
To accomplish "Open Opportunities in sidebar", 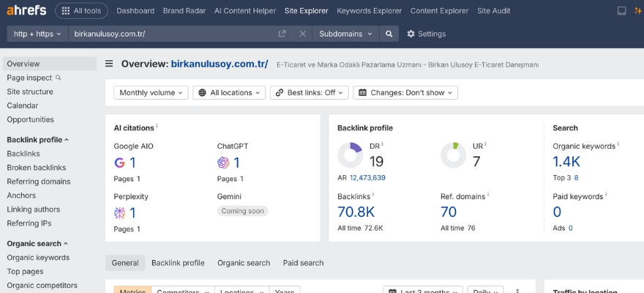I will (31, 119).
